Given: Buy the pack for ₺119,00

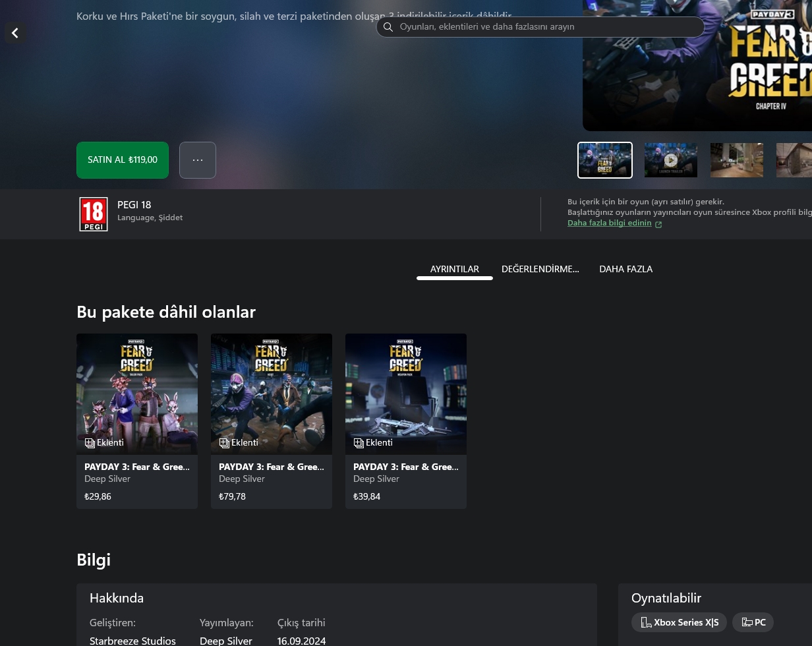Looking at the screenshot, I should 123,160.
